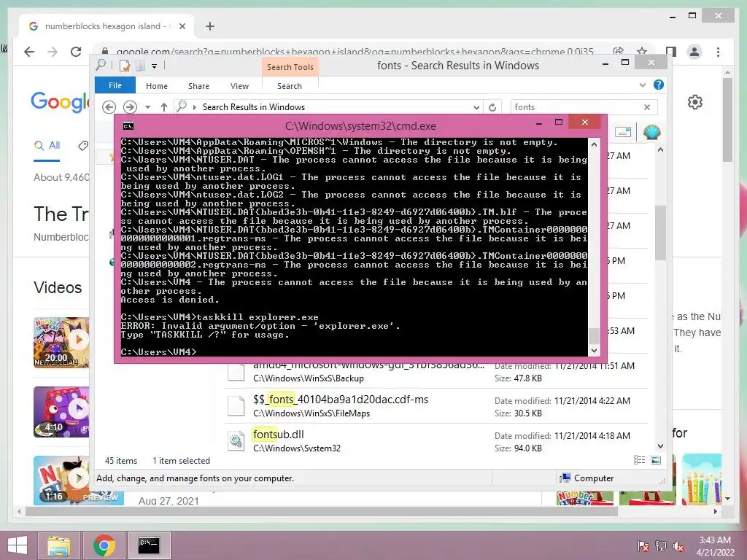Expand the Explorer ribbon with the chevron
747x560 pixels.
coord(643,85)
